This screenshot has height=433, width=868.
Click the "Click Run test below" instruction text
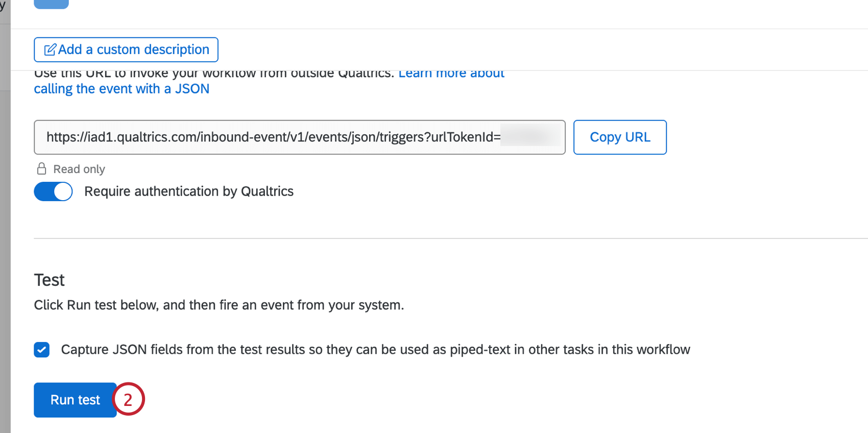[219, 305]
